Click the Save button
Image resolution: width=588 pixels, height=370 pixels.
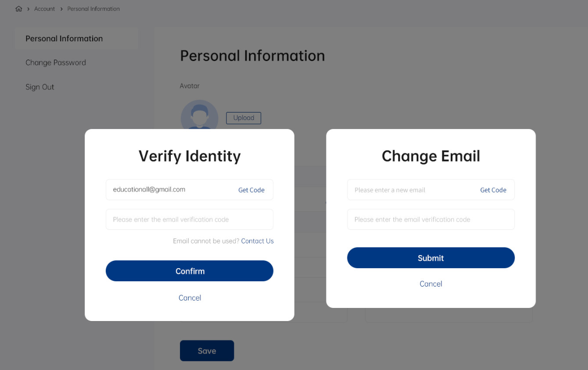[x=207, y=351]
